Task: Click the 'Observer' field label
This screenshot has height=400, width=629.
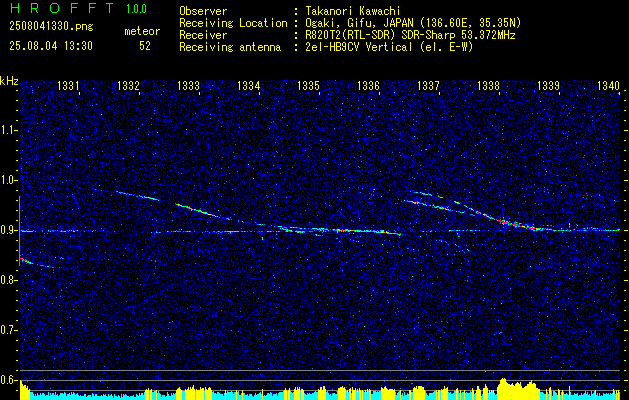Action: tap(203, 11)
